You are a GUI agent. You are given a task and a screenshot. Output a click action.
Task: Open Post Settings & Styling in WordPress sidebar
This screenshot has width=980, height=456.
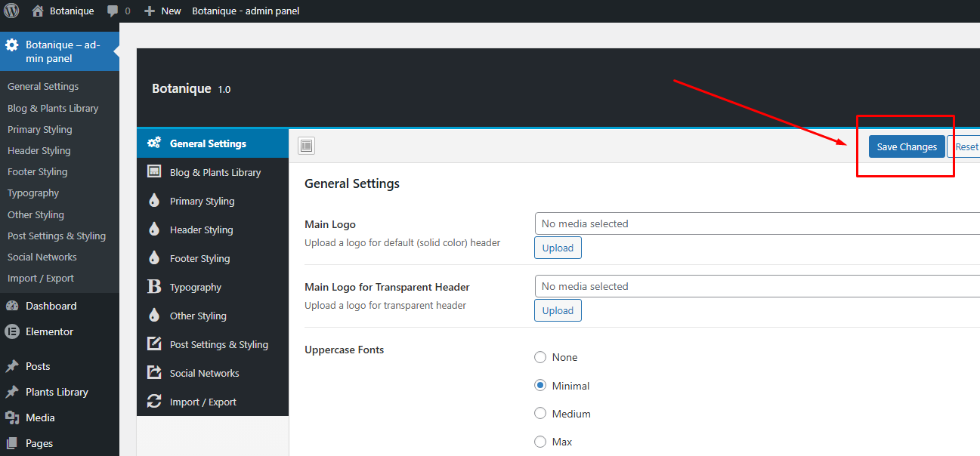click(x=57, y=236)
